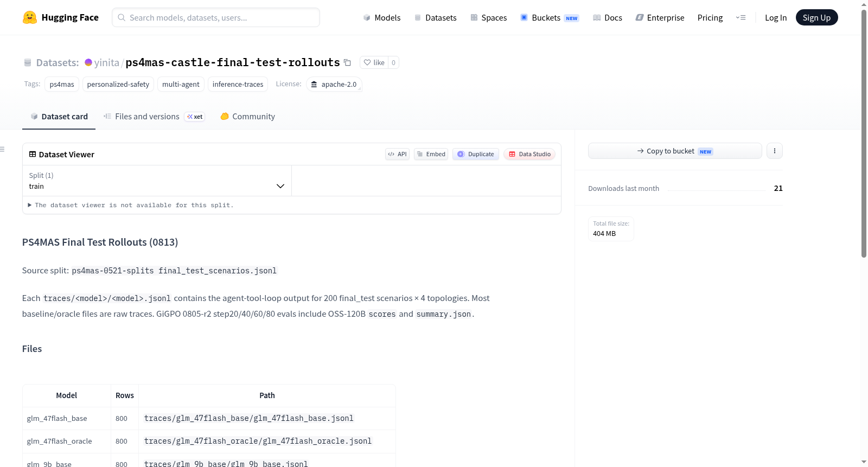Click the Total file size 404 MB box
This screenshot has height=467, width=868.
tap(611, 229)
